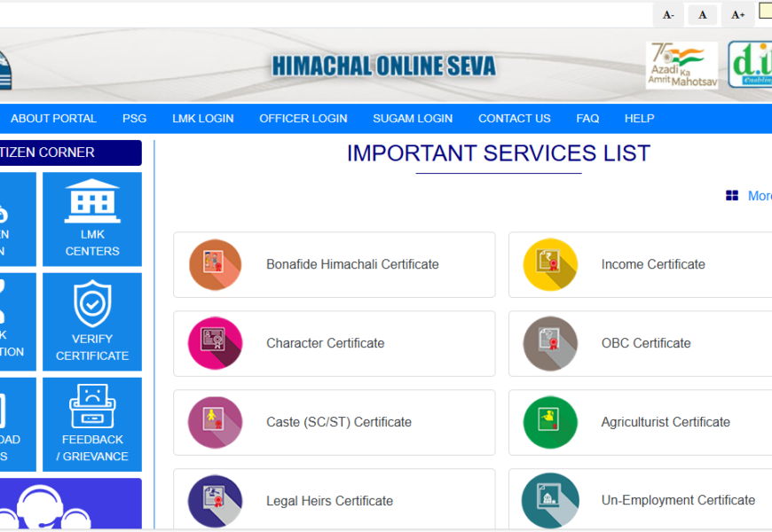Open the Sugam Login menu item
The width and height of the screenshot is (772, 532).
pyautogui.click(x=413, y=118)
